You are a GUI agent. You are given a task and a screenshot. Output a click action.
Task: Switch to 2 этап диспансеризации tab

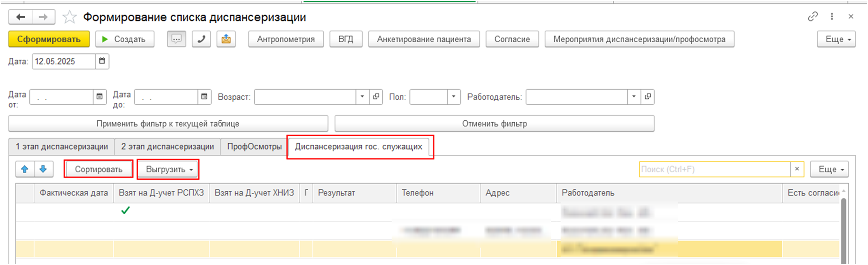pyautogui.click(x=167, y=147)
